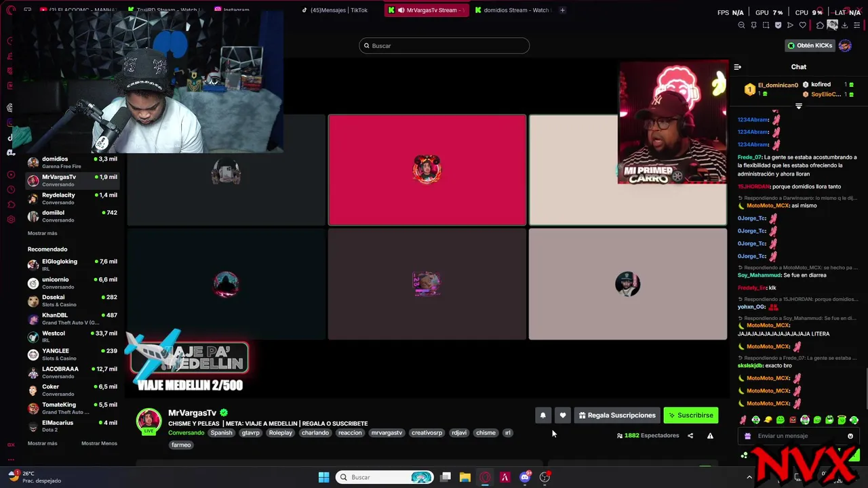Open the gtavrp tag
The image size is (868, 488).
click(250, 432)
